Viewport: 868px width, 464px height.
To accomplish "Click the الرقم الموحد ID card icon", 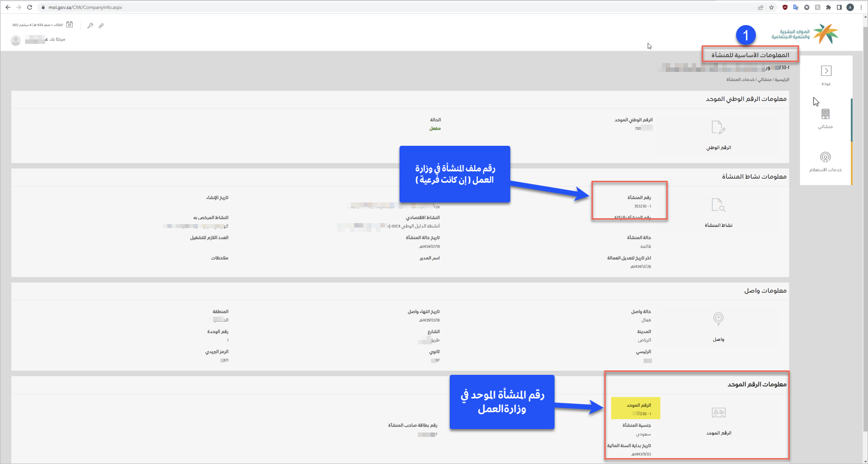I will click(x=718, y=412).
